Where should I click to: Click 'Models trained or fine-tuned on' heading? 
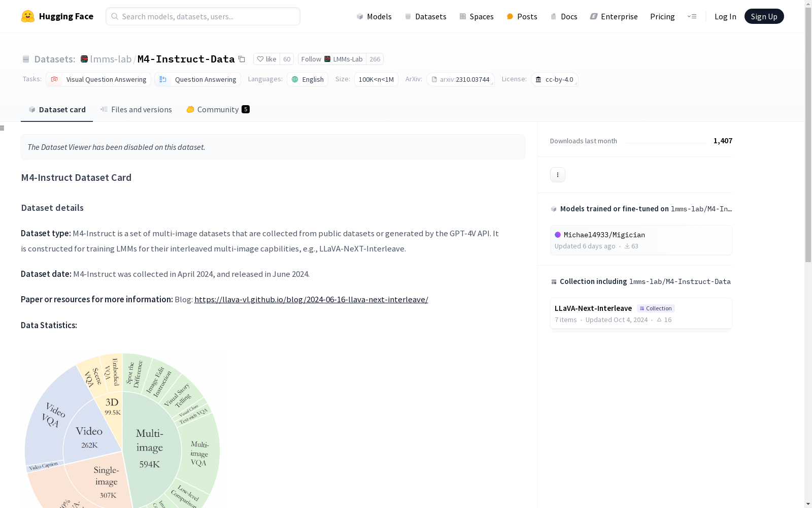pyautogui.click(x=615, y=209)
